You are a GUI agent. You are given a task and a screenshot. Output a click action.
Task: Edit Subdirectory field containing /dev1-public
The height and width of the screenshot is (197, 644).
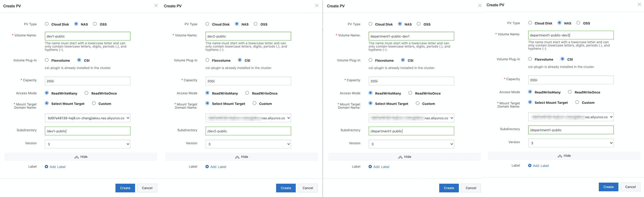[87, 131]
